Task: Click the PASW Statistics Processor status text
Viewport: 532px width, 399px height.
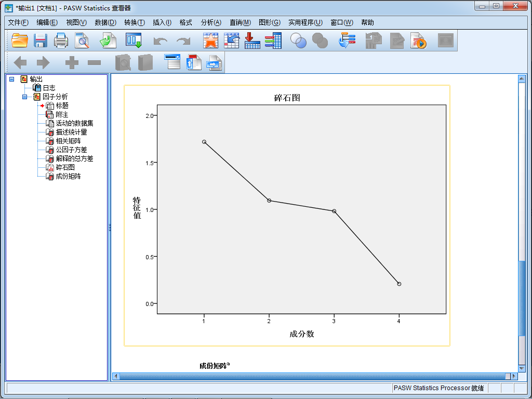Action: pos(438,388)
